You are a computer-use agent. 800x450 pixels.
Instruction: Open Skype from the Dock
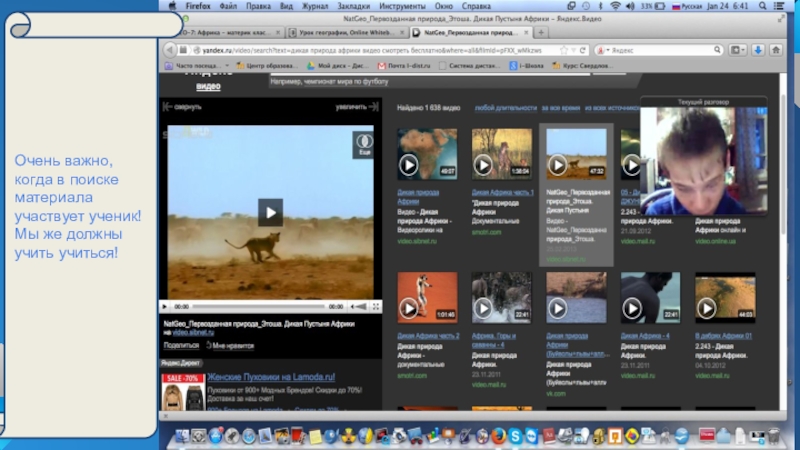point(515,436)
